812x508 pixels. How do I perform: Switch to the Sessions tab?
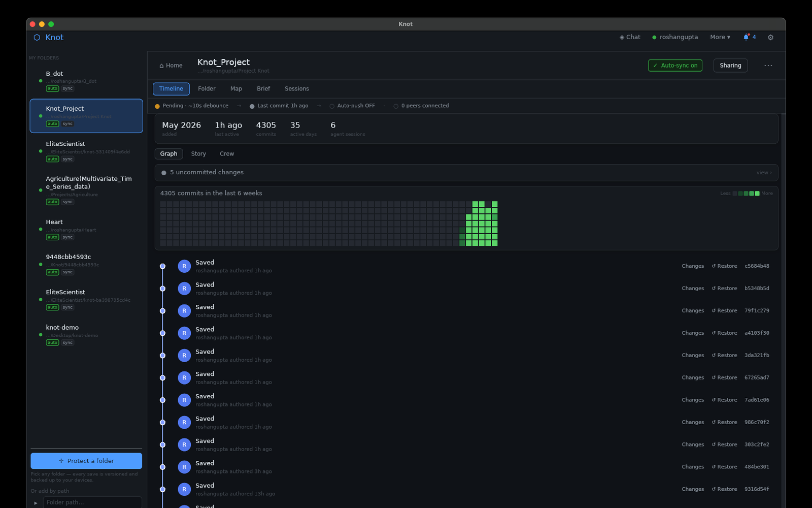(x=297, y=89)
